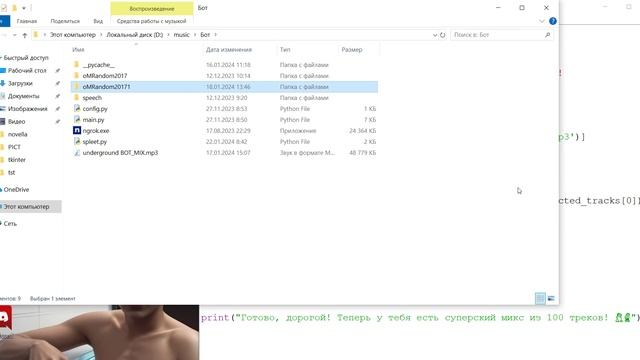Click Звук в формате type cell

(307, 153)
